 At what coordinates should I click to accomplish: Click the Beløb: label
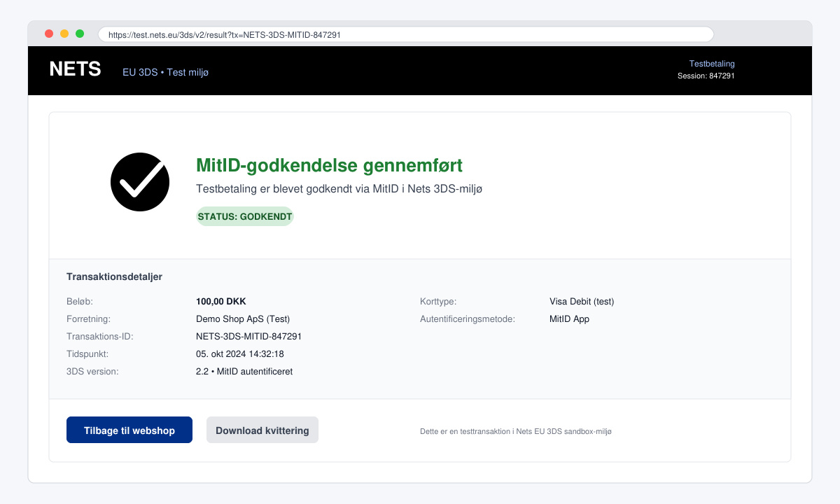(80, 302)
